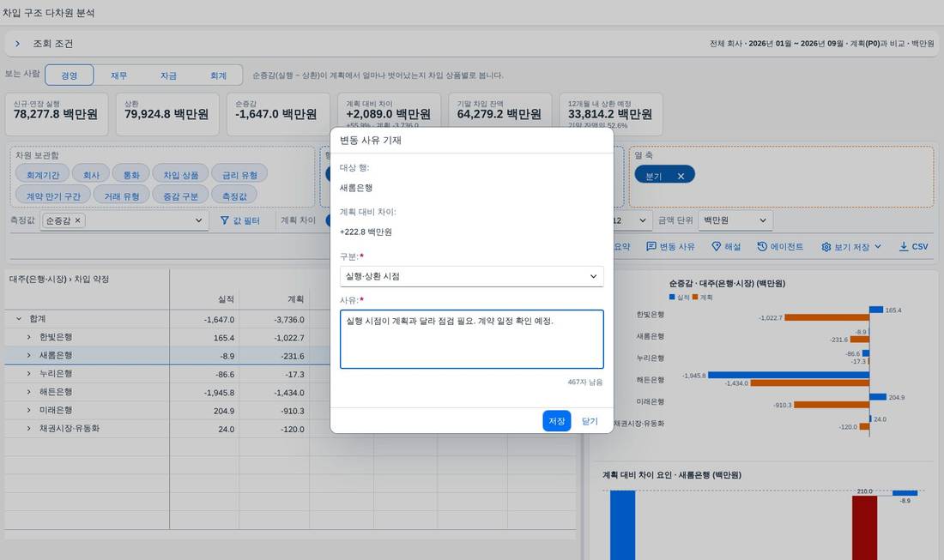Expand the 새롬은행 row
This screenshot has height=560, width=944.
[28, 356]
